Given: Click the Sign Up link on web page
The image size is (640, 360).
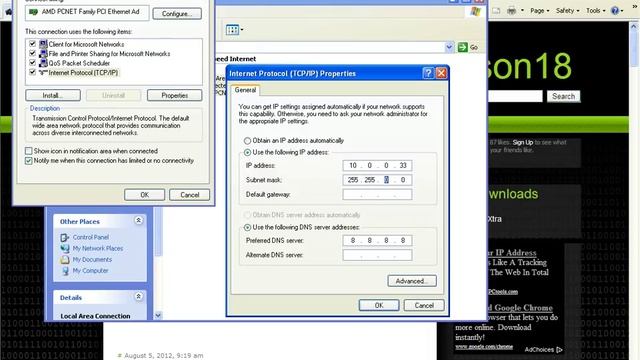Looking at the screenshot, I should pos(523,142).
